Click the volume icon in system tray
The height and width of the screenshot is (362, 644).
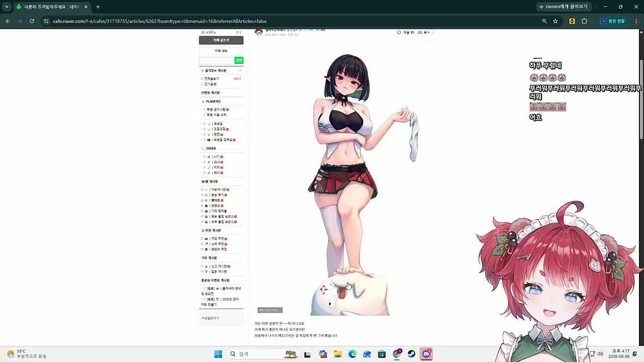click(x=600, y=354)
